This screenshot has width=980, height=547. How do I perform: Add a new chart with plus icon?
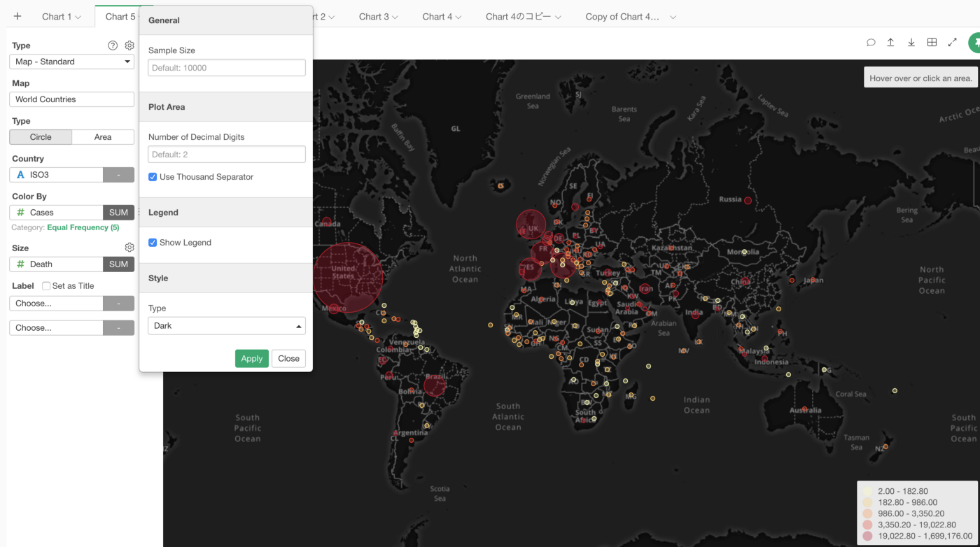tap(17, 16)
